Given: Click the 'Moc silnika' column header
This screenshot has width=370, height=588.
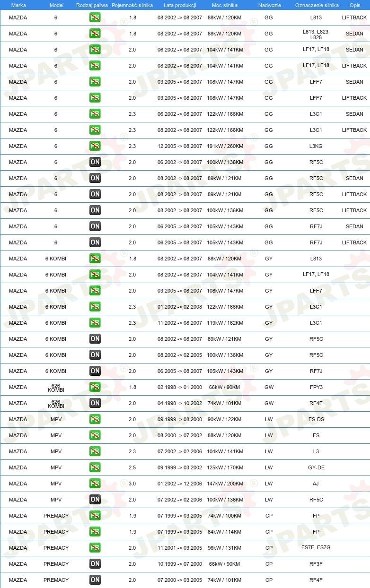Looking at the screenshot, I should (225, 5).
